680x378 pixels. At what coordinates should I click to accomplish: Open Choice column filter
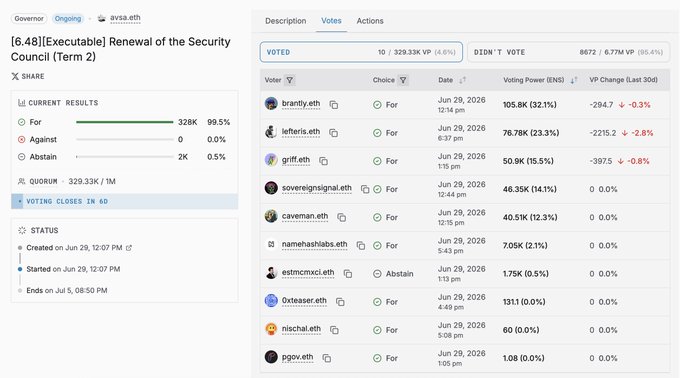pos(403,80)
